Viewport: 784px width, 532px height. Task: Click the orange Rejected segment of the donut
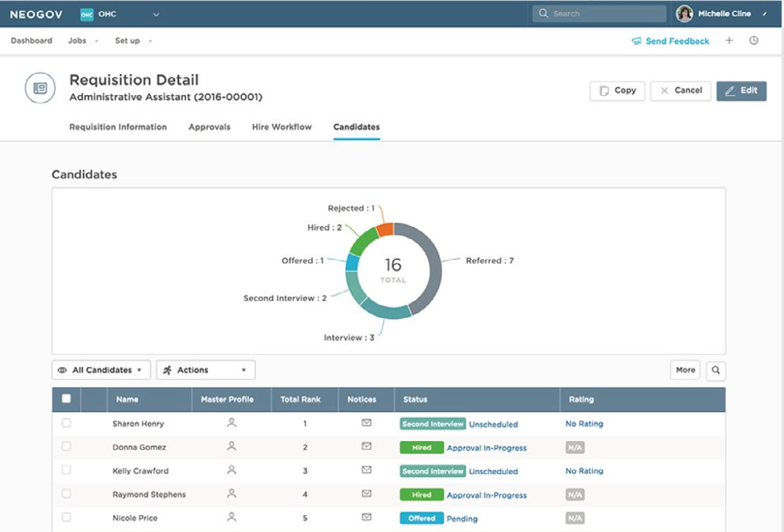pos(385,229)
